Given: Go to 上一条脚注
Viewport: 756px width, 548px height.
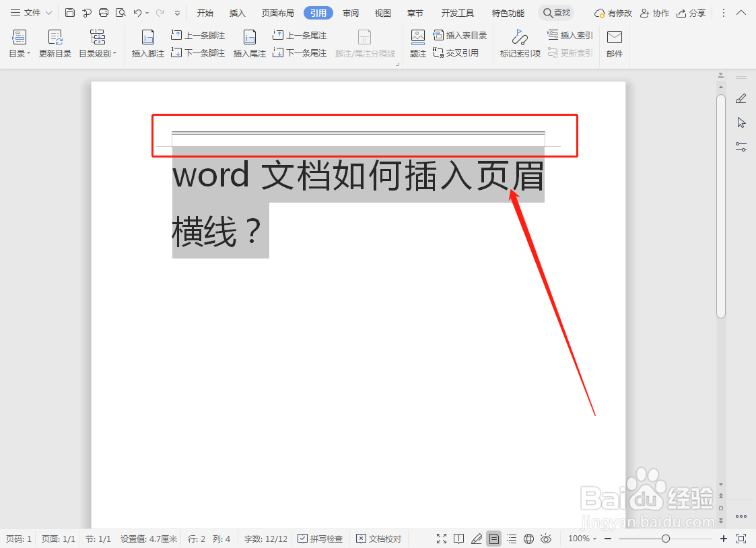Looking at the screenshot, I should pos(198,35).
